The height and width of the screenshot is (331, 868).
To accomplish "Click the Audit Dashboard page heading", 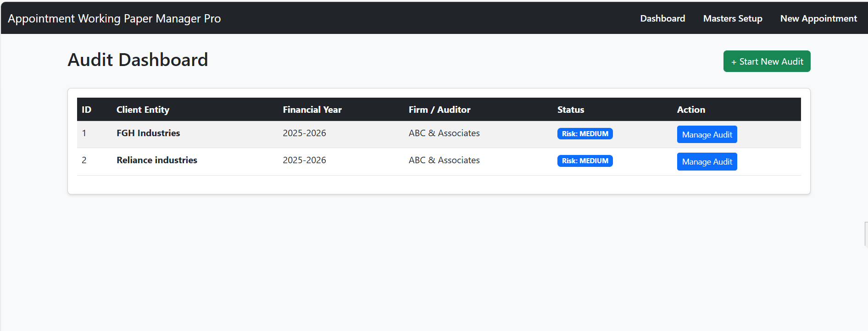I will 138,60.
